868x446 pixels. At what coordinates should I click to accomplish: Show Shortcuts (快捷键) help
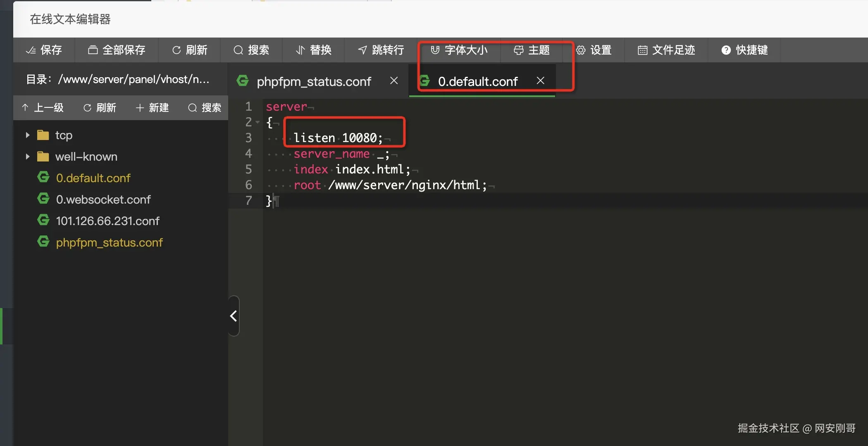click(744, 50)
